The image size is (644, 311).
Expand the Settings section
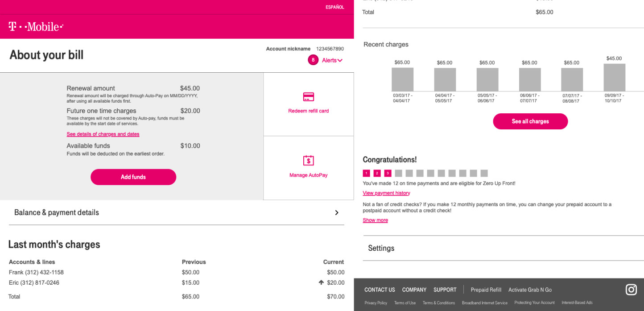coord(503,248)
